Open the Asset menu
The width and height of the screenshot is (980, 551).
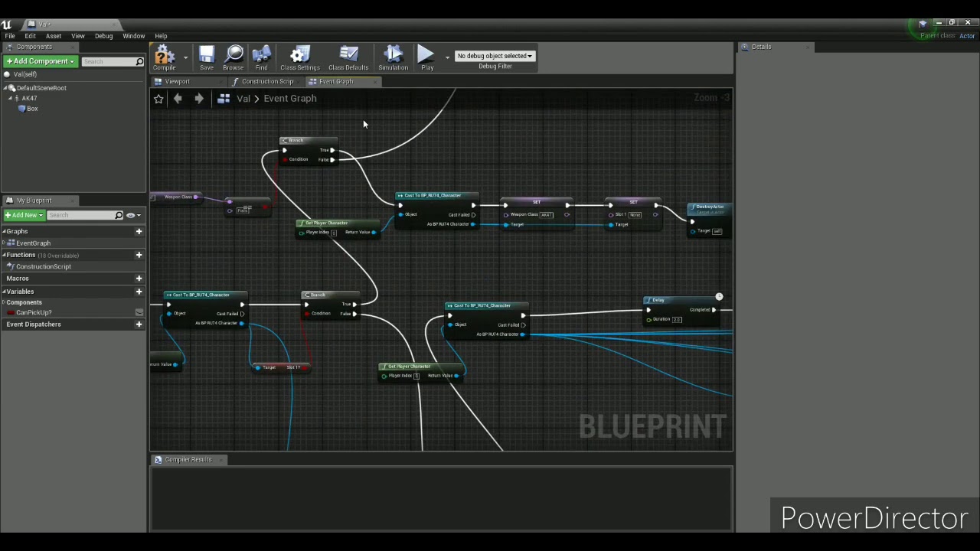pyautogui.click(x=54, y=36)
